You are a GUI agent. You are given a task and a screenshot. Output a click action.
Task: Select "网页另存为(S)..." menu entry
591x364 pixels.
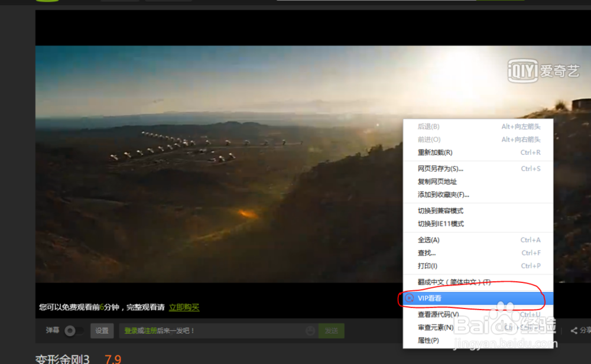point(478,169)
